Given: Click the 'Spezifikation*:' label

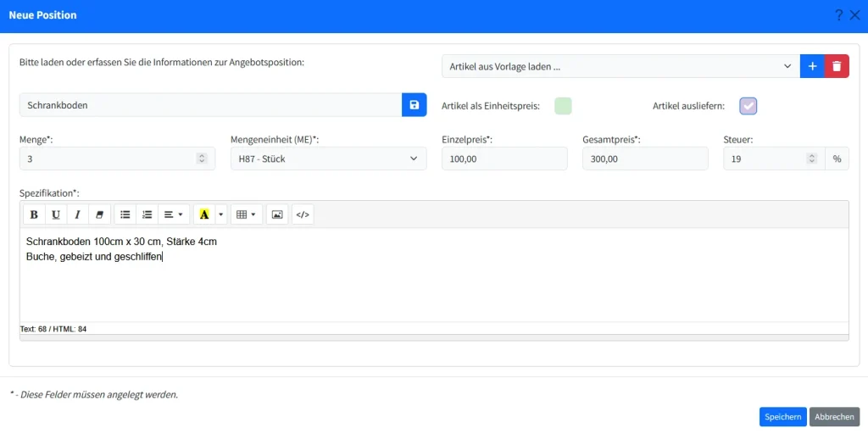Looking at the screenshot, I should pos(49,193).
